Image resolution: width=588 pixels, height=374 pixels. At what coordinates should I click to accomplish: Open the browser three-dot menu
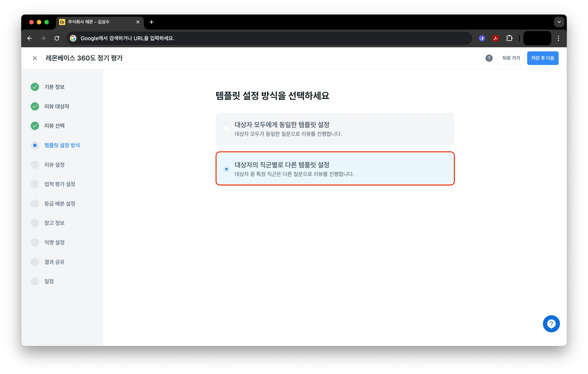[x=558, y=38]
